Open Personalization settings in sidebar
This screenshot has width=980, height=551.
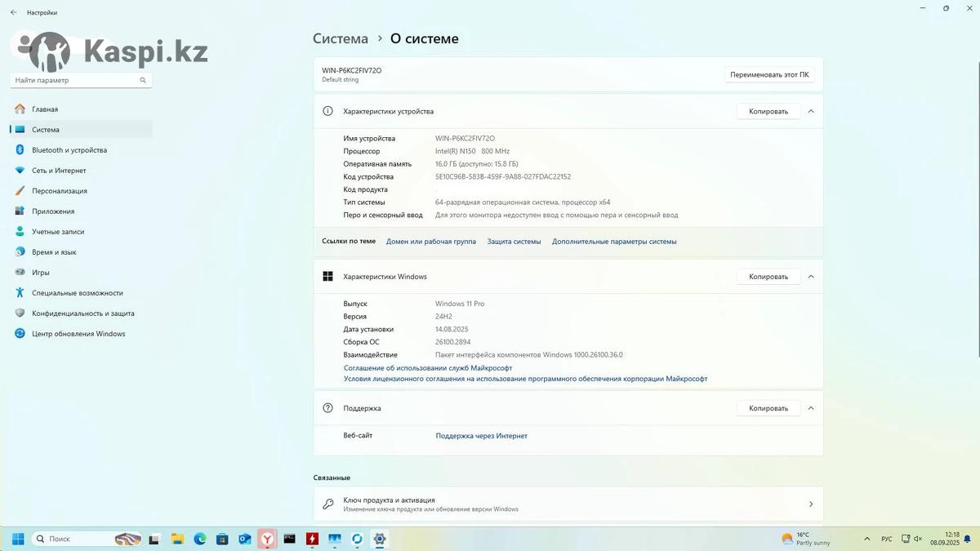tap(59, 191)
